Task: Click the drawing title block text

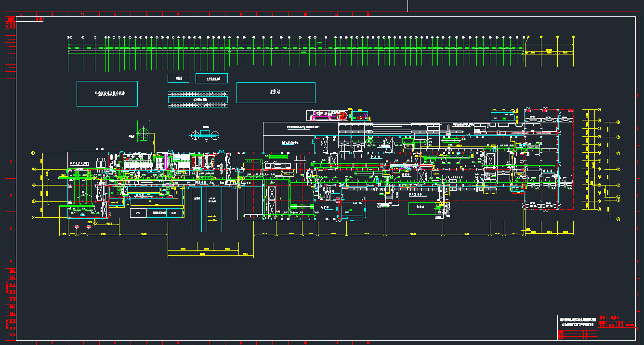Action: pyautogui.click(x=578, y=322)
